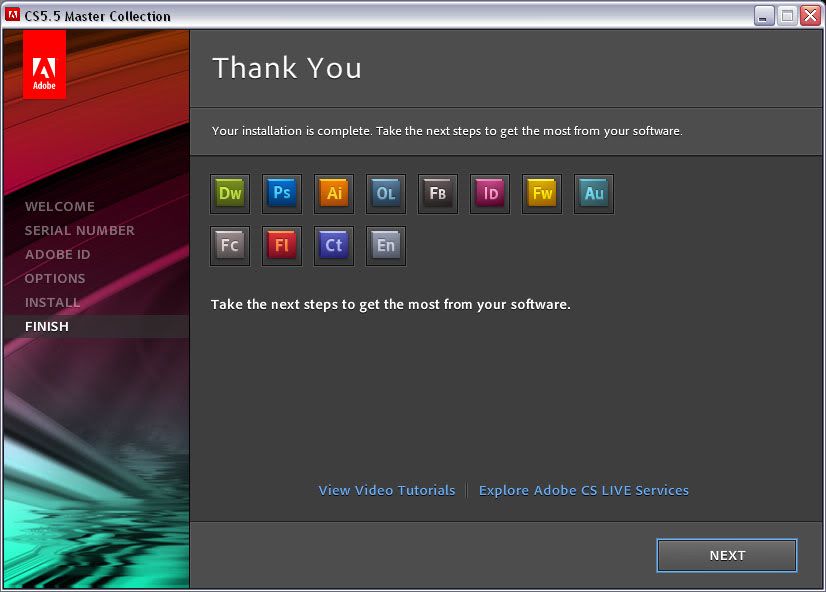Open Audition using the Au icon
The height and width of the screenshot is (592, 826).
tap(594, 193)
